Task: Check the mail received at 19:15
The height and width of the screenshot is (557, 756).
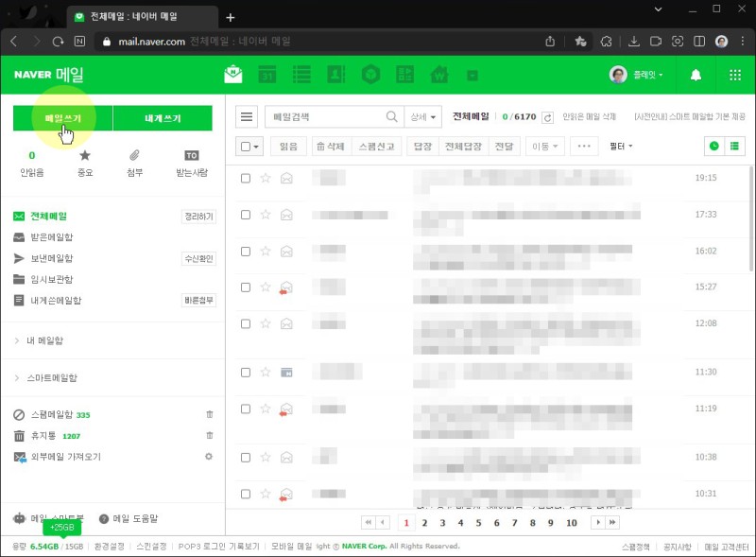Action: (246, 178)
